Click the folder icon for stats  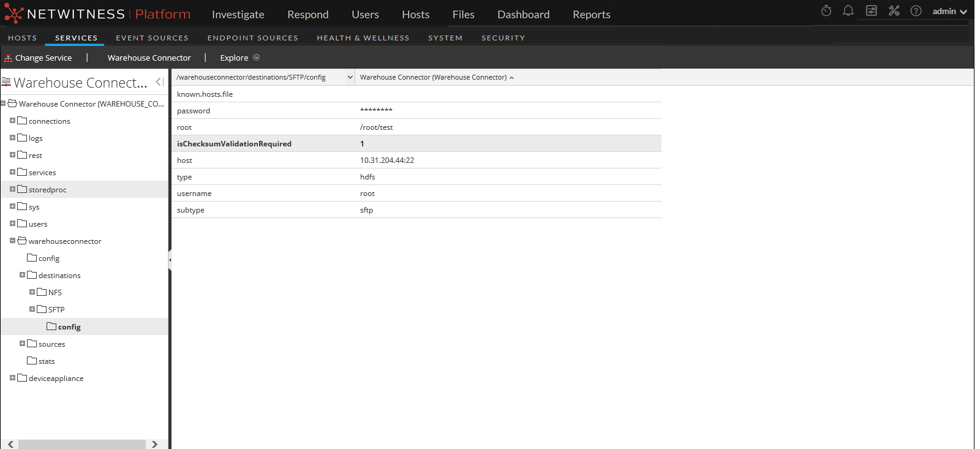pyautogui.click(x=32, y=361)
